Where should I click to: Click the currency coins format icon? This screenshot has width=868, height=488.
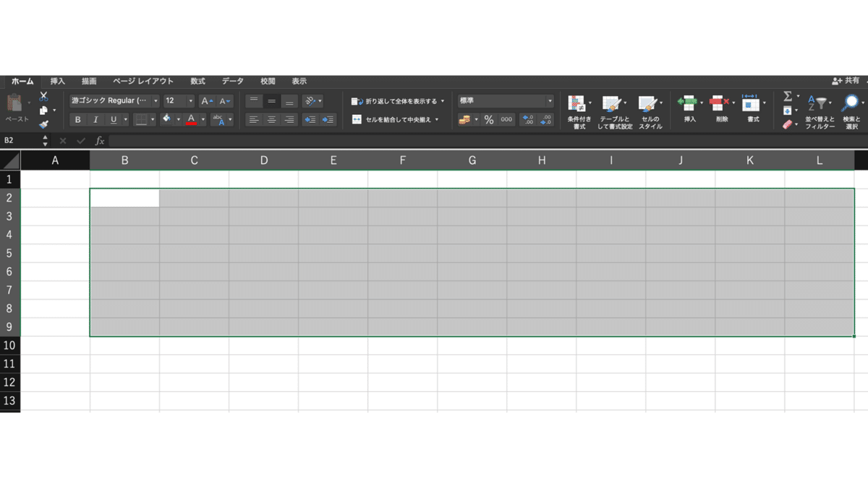[465, 119]
